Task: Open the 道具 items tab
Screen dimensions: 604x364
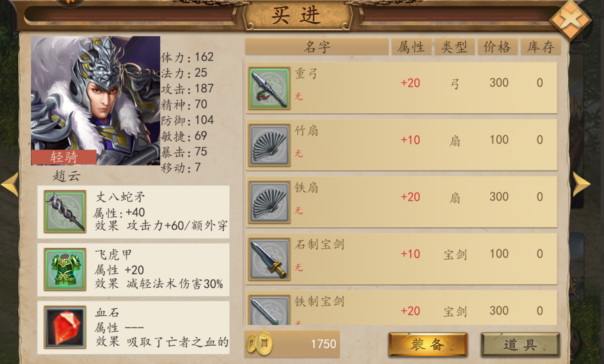Action: (520, 345)
